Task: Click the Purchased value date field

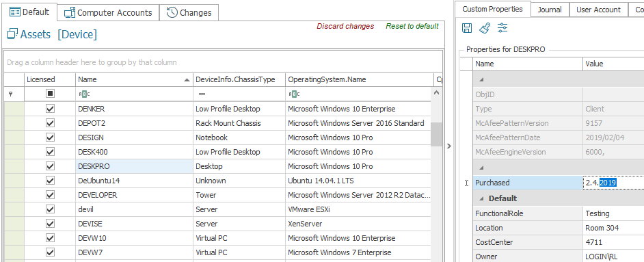Action: coord(614,183)
